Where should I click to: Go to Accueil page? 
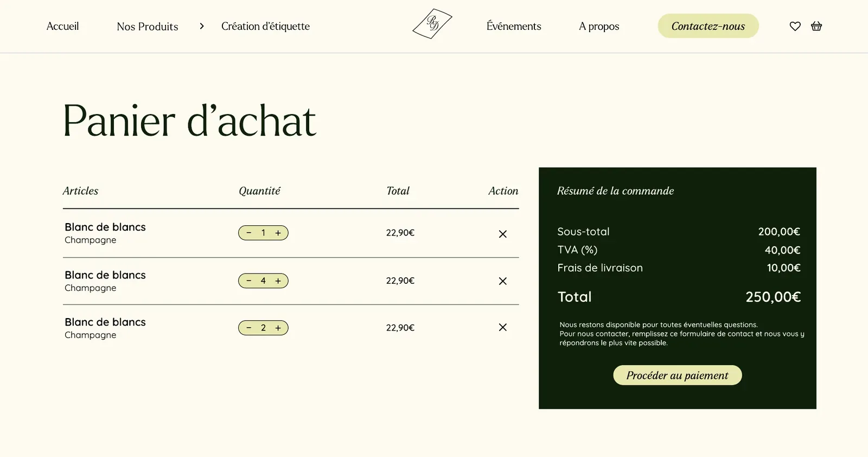(x=62, y=26)
